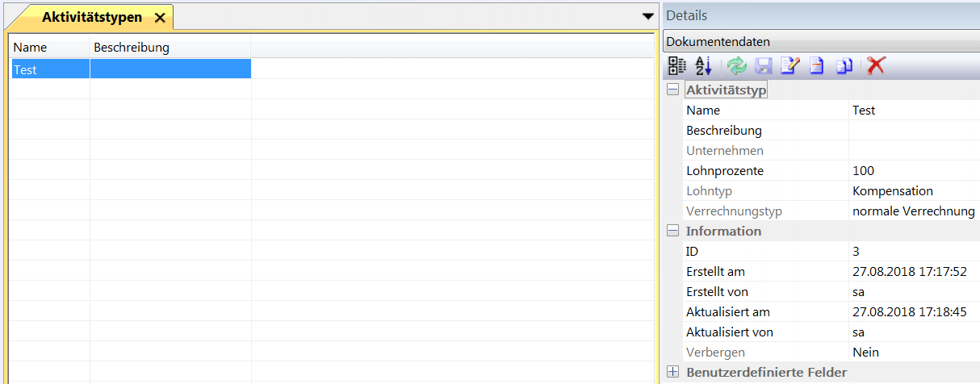Select the Test row in the list
This screenshot has width=980, height=384.
click(48, 70)
